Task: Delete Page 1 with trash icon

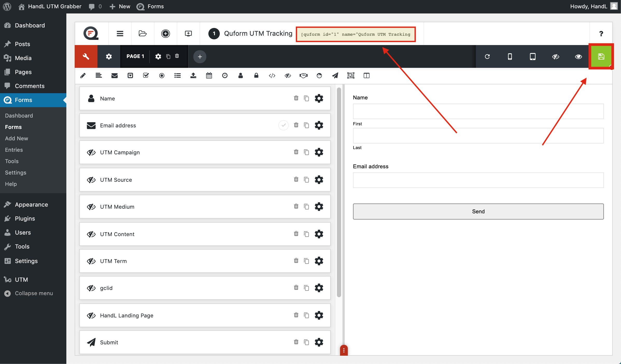Action: (x=177, y=56)
